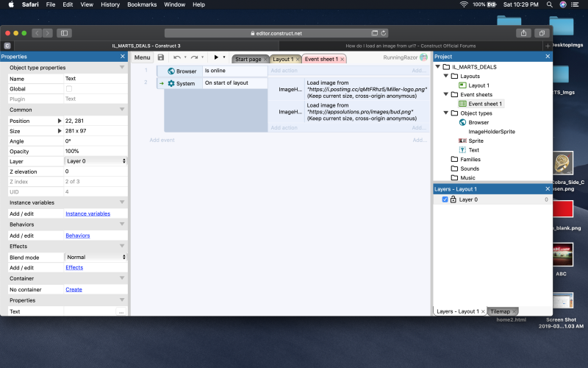Click the Safari share icon
The width and height of the screenshot is (588, 368).
[523, 33]
